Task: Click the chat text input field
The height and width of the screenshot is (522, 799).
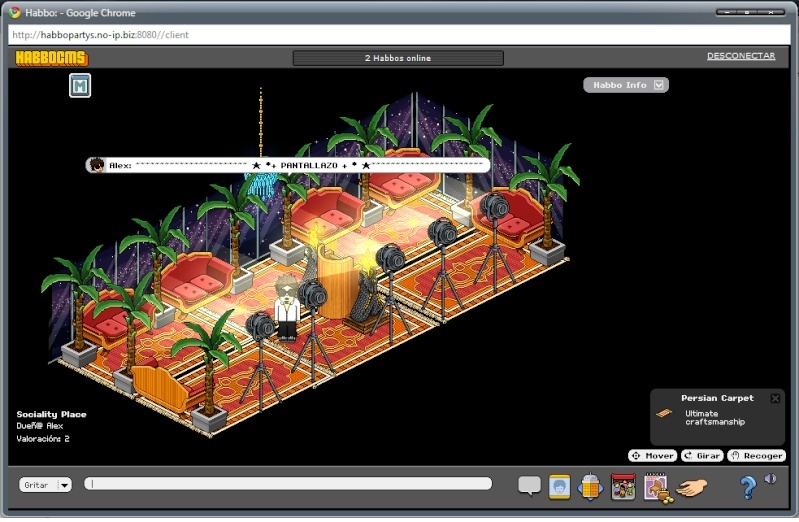Action: point(288,484)
